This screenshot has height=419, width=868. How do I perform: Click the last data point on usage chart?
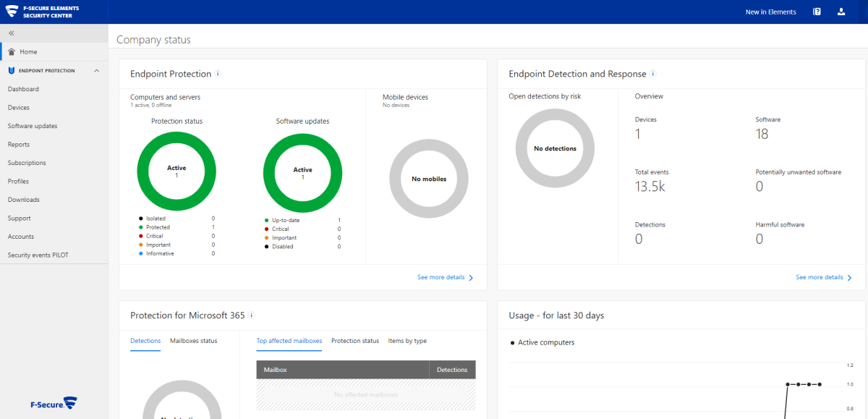click(x=820, y=384)
